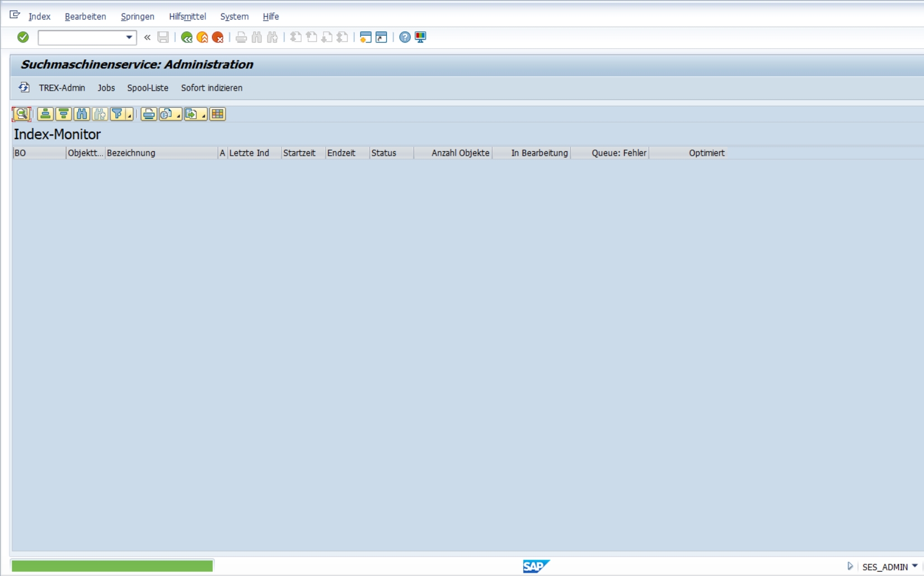This screenshot has height=576, width=924.
Task: Click the Objektt... column header
Action: tap(86, 153)
